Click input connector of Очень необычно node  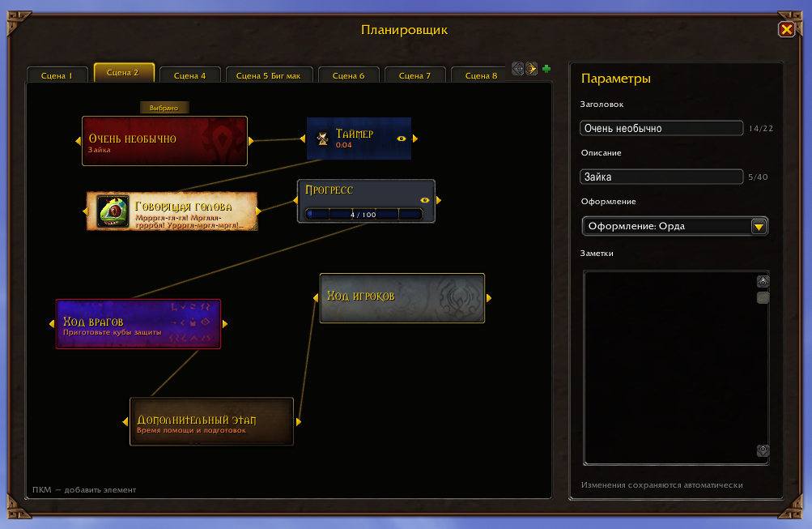(x=79, y=141)
